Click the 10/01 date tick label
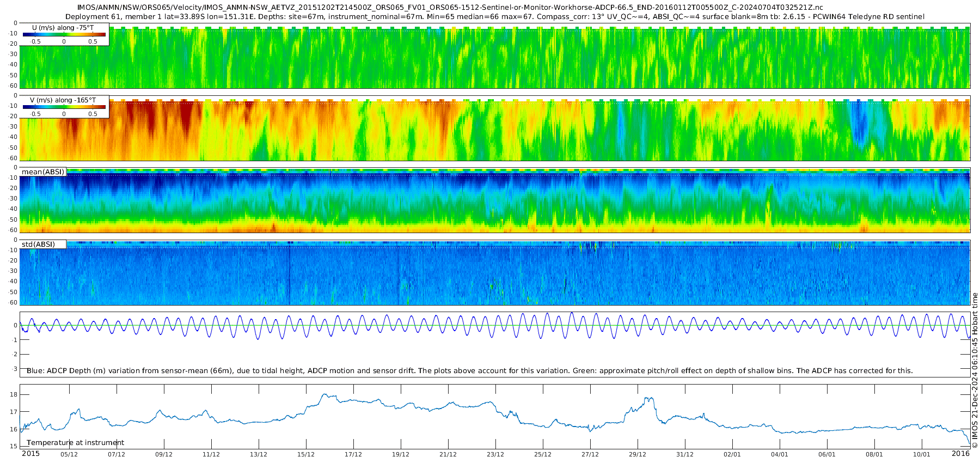Screen dimensions: 980x463 click(922, 454)
